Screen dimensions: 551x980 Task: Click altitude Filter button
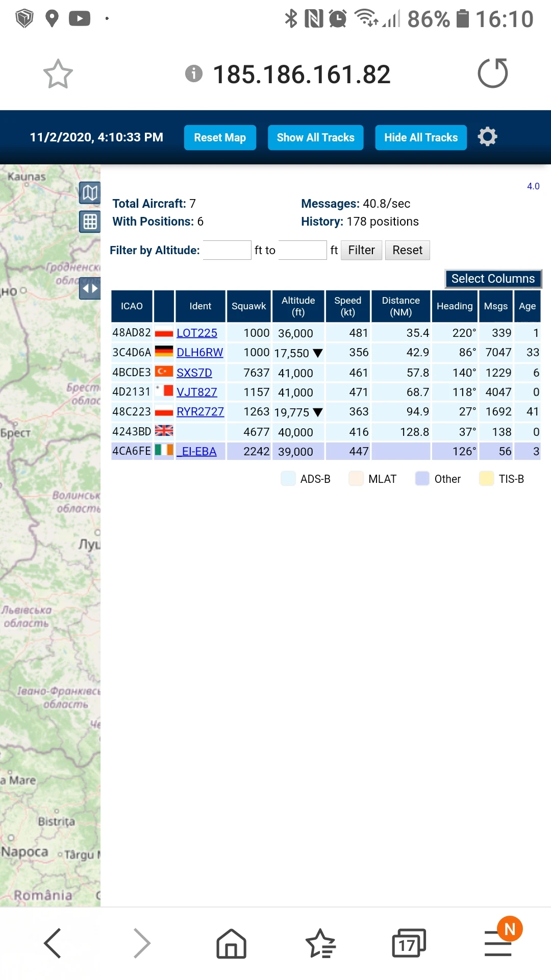(361, 250)
